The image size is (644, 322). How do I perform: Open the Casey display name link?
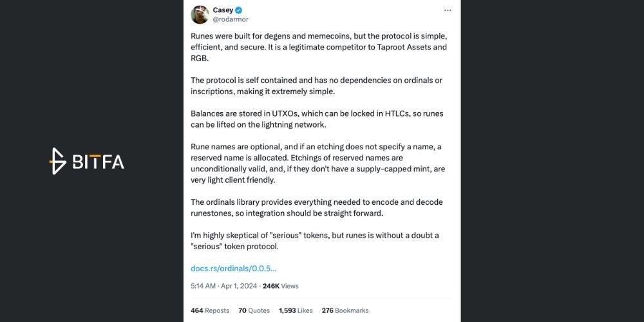pyautogui.click(x=223, y=10)
